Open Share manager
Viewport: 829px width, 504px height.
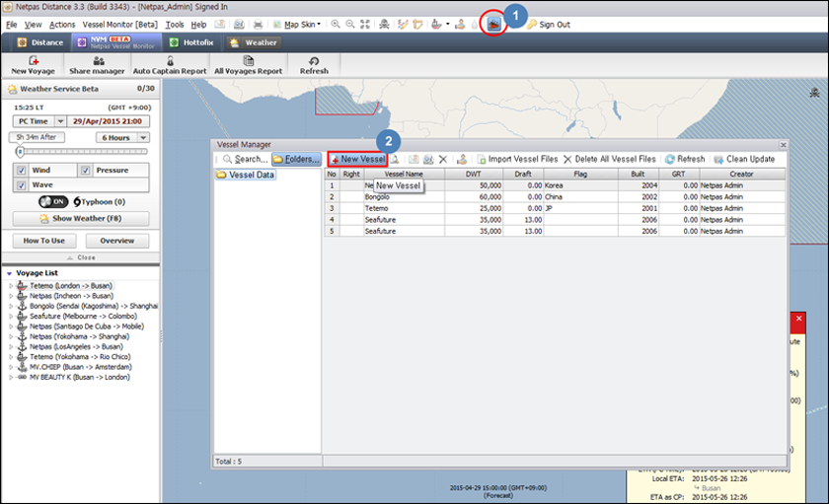pyautogui.click(x=97, y=65)
